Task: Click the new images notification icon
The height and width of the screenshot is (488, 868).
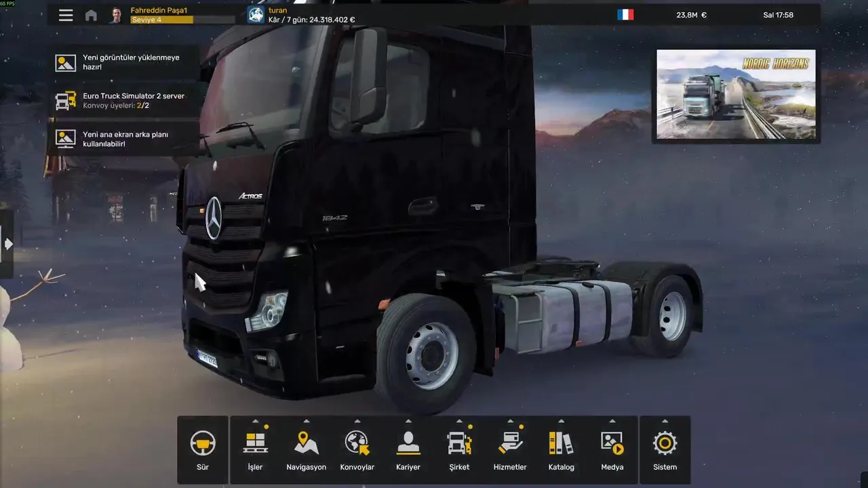Action: coord(66,63)
